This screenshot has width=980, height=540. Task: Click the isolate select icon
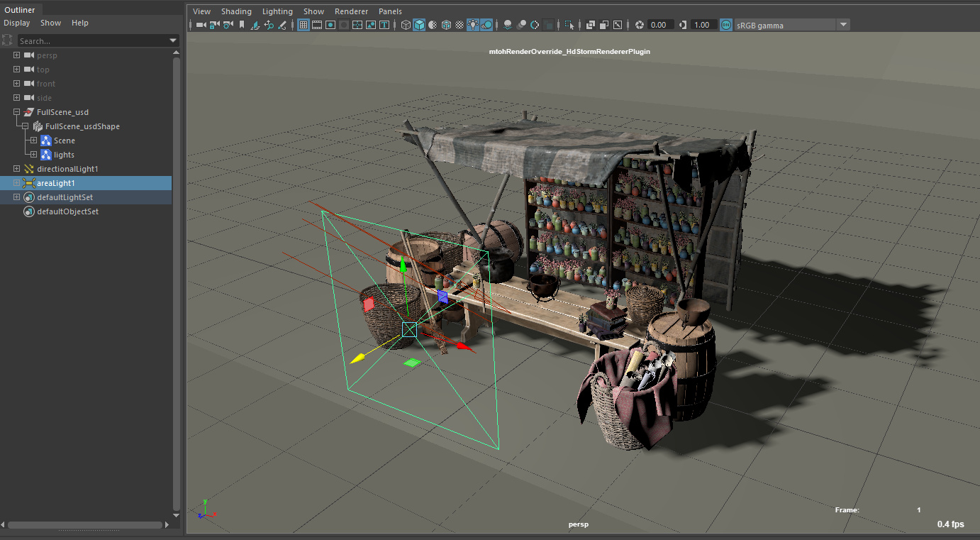[x=569, y=25]
